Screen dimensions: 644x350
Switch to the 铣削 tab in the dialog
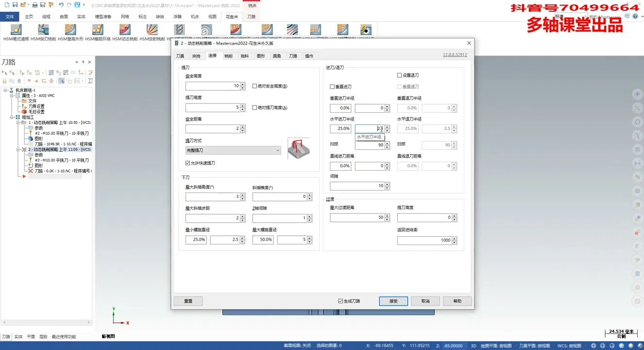click(x=228, y=56)
